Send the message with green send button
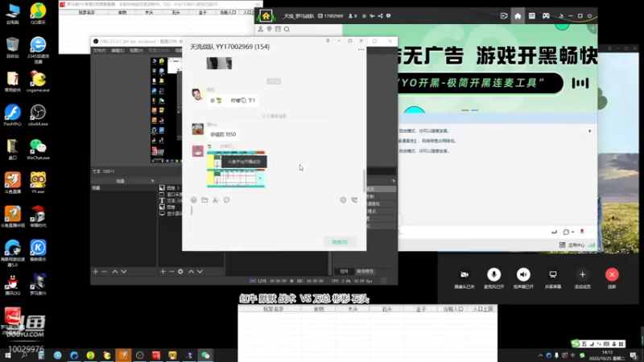This screenshot has height=362, width=644. (340, 242)
